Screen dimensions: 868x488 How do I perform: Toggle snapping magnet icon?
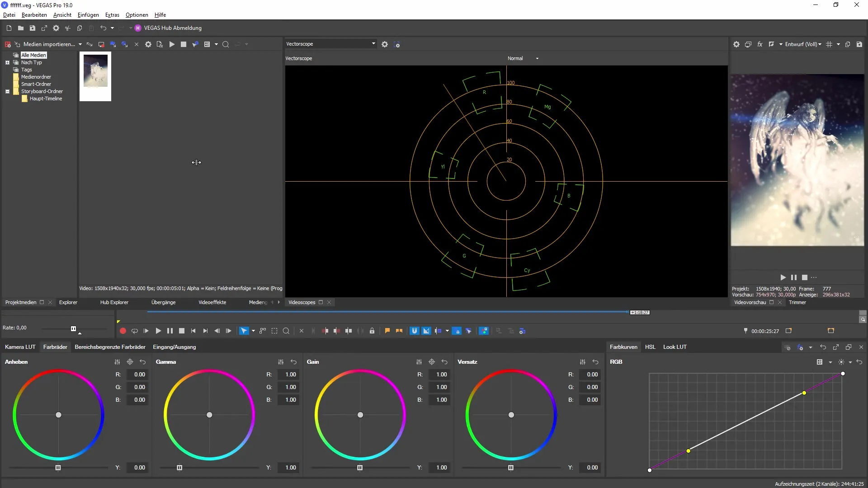(x=414, y=331)
